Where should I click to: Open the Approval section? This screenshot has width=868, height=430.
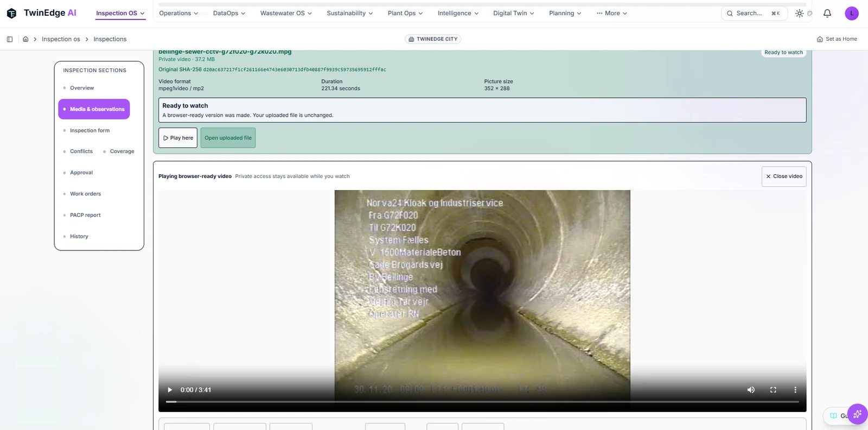click(x=81, y=173)
